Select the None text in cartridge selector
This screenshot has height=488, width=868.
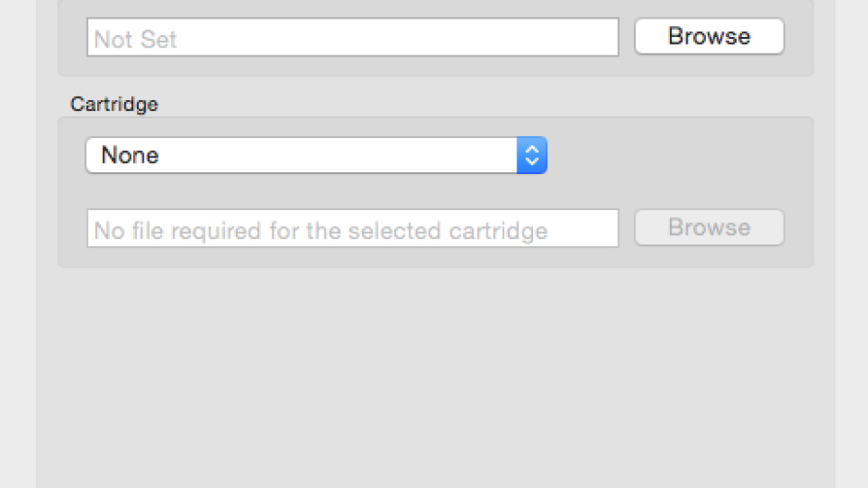(x=130, y=155)
